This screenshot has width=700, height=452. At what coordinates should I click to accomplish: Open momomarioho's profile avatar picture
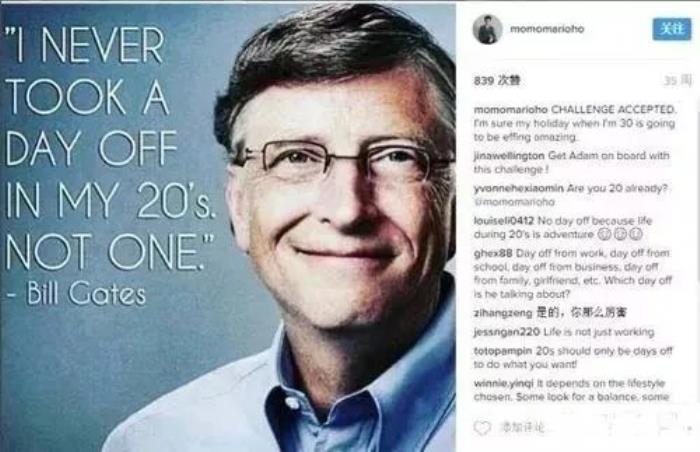click(x=488, y=29)
